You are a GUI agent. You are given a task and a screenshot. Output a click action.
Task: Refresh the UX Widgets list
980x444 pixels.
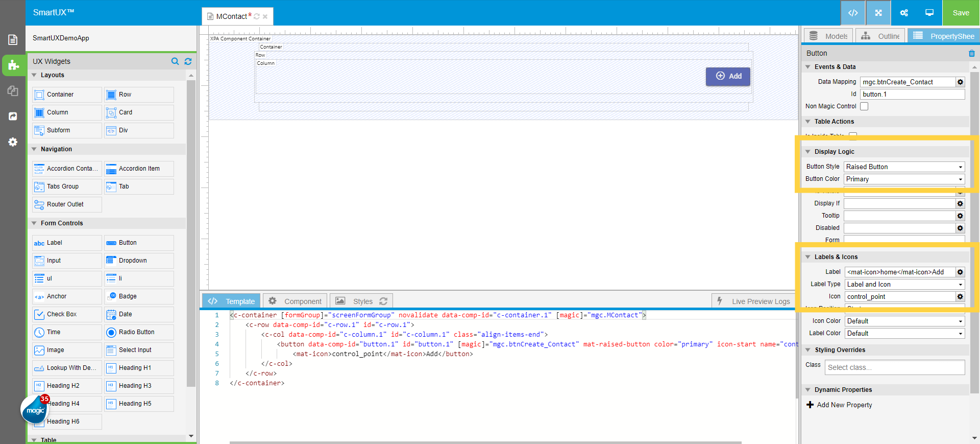(x=188, y=61)
